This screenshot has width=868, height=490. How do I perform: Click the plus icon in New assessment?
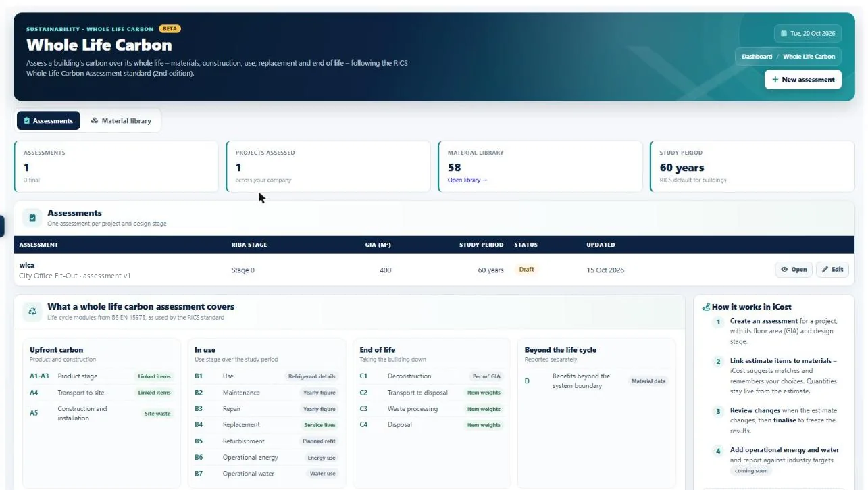pyautogui.click(x=775, y=80)
